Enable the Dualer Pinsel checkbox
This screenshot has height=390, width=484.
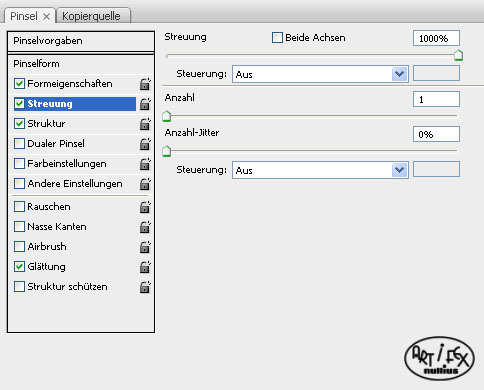pyautogui.click(x=19, y=144)
